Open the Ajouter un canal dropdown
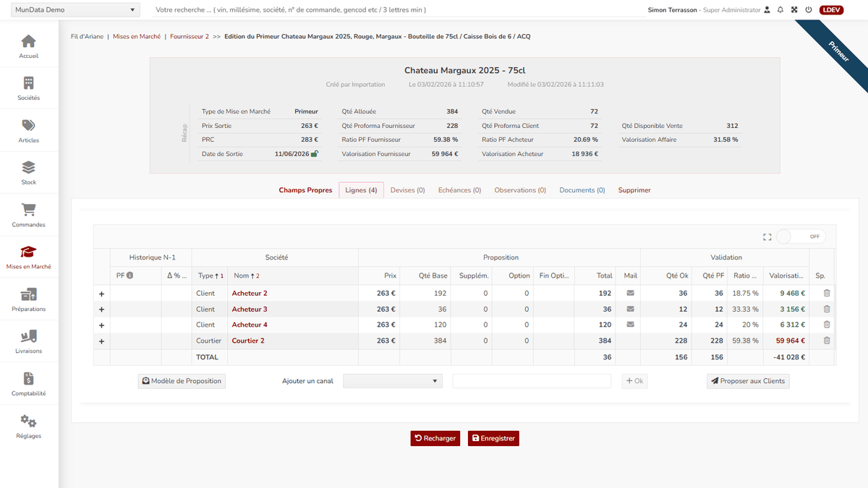The height and width of the screenshot is (488, 868). [x=392, y=381]
